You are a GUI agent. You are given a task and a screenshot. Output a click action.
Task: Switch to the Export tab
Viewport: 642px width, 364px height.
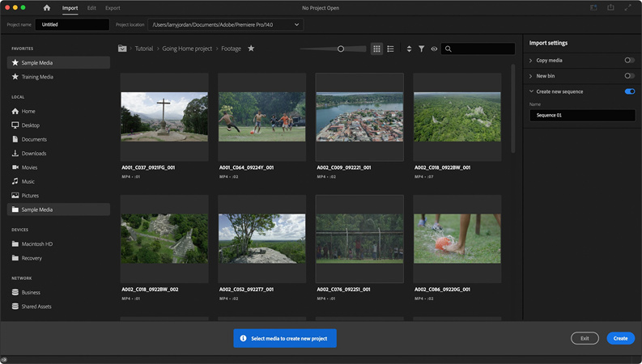pos(113,8)
